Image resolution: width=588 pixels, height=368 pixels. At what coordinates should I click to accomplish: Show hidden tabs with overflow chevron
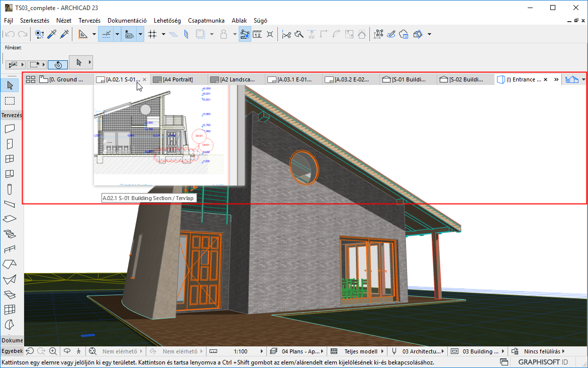(556, 79)
